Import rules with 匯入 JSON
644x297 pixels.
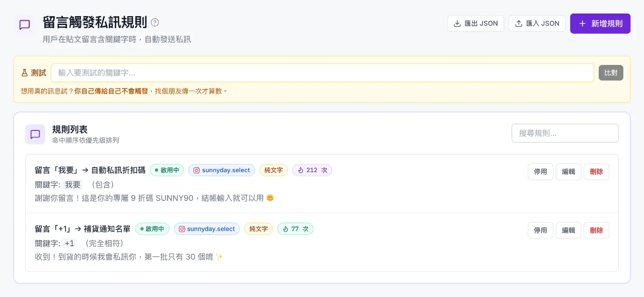[x=537, y=23]
